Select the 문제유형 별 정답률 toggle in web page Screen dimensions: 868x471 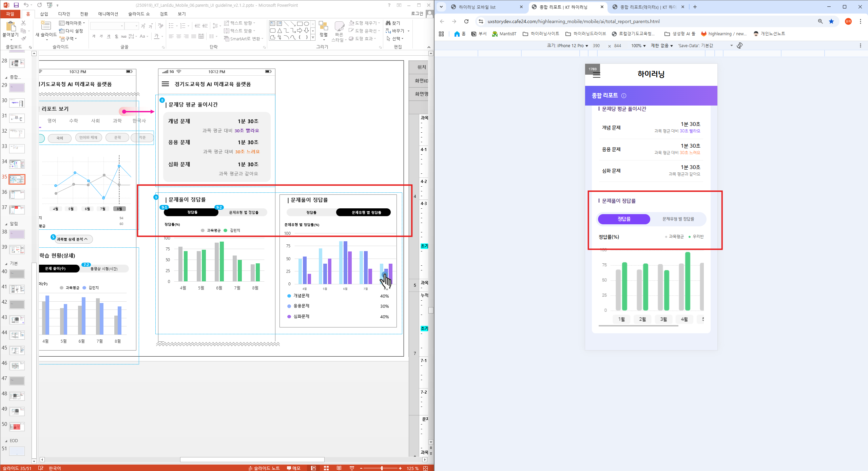pyautogui.click(x=678, y=219)
